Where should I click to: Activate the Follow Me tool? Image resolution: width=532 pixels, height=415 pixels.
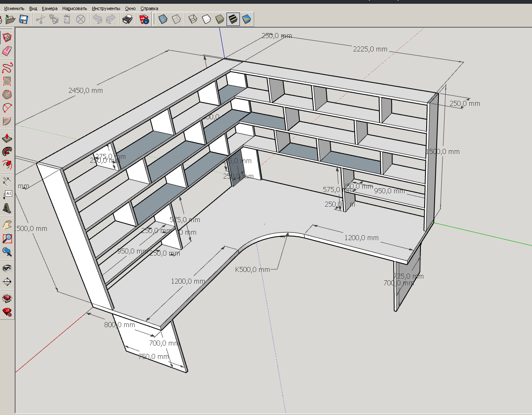[7, 151]
